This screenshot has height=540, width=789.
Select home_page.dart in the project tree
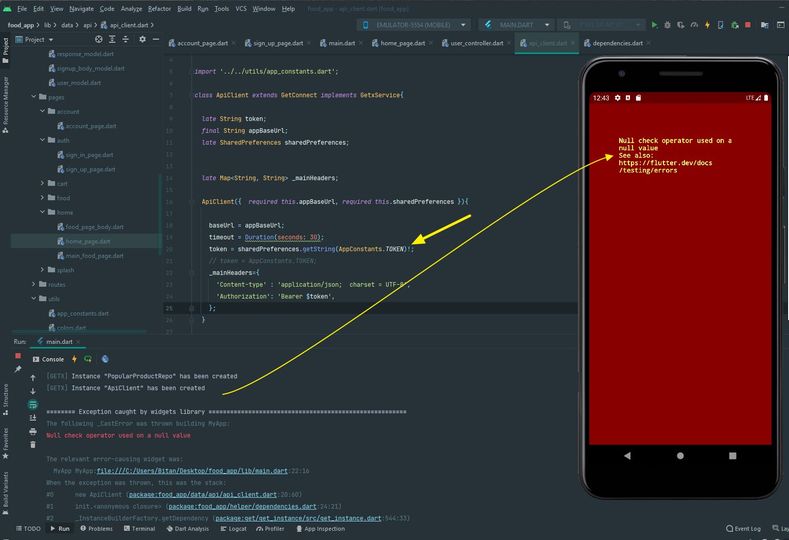pos(86,242)
